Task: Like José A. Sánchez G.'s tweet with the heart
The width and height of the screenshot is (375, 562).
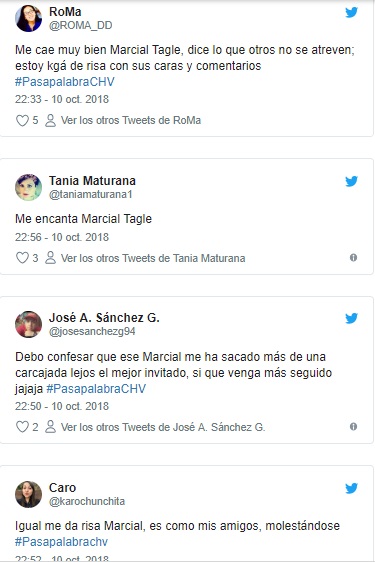Action: (x=22, y=427)
